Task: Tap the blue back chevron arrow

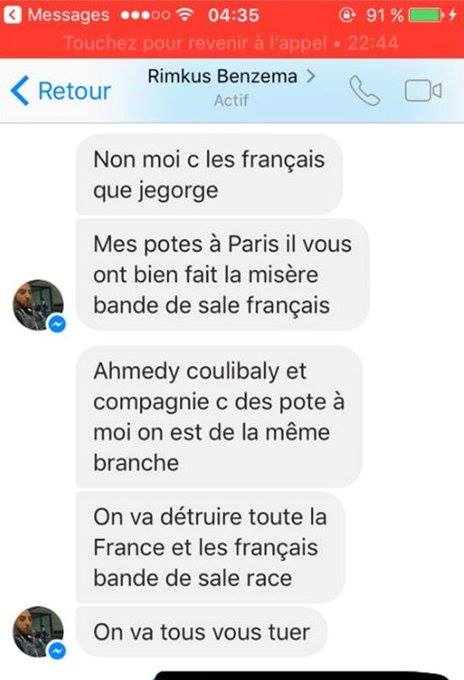Action: 20,91
